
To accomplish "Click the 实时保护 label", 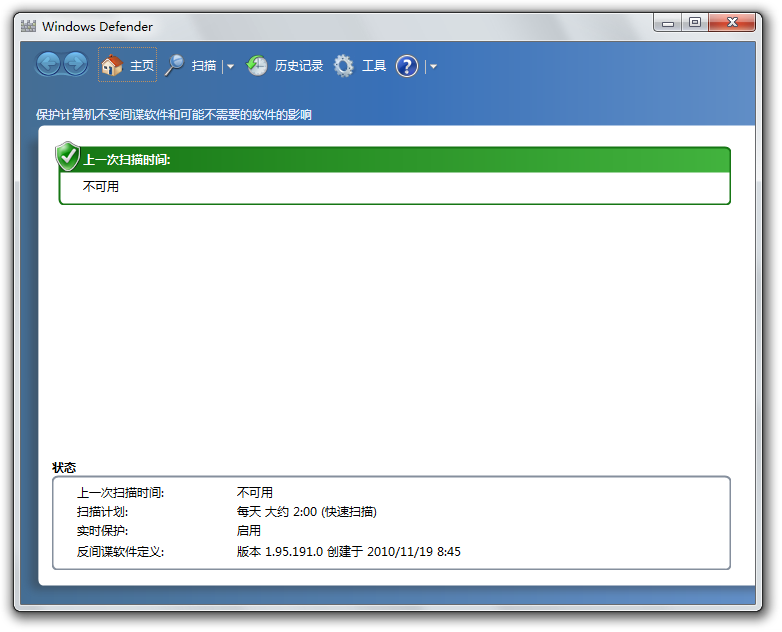I will click(x=102, y=531).
